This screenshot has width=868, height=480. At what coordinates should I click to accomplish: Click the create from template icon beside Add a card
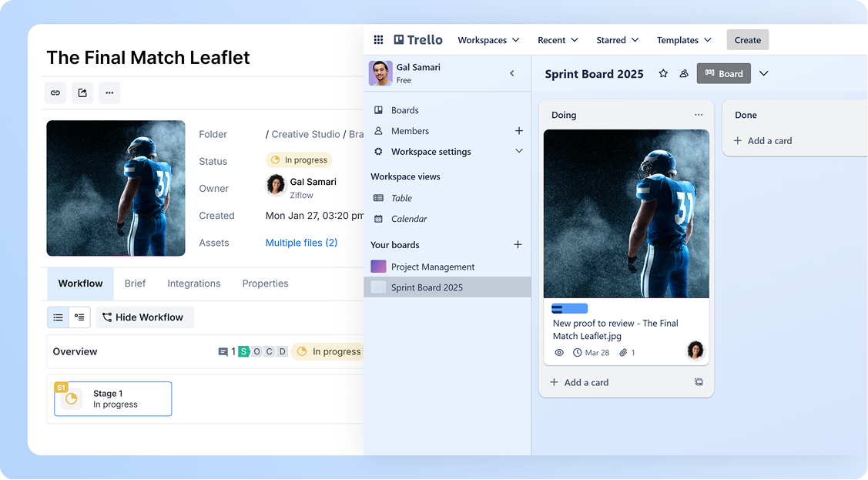699,381
